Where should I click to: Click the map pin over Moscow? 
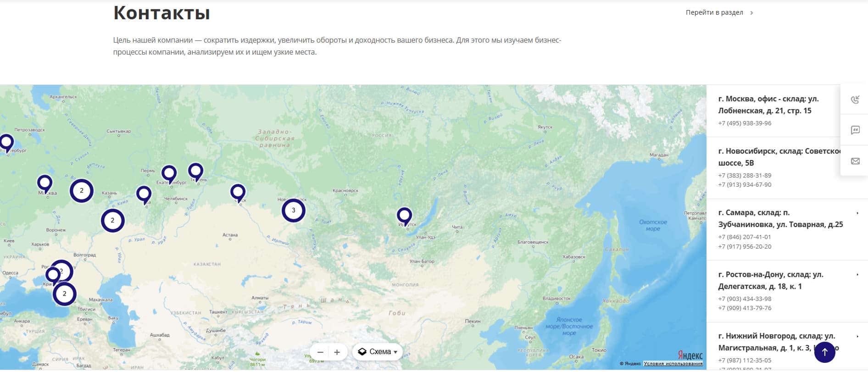point(45,182)
